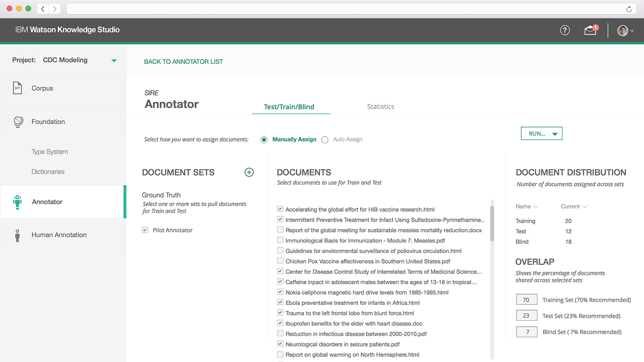Go back using browser back arrow
The image size is (644, 362).
click(x=43, y=9)
